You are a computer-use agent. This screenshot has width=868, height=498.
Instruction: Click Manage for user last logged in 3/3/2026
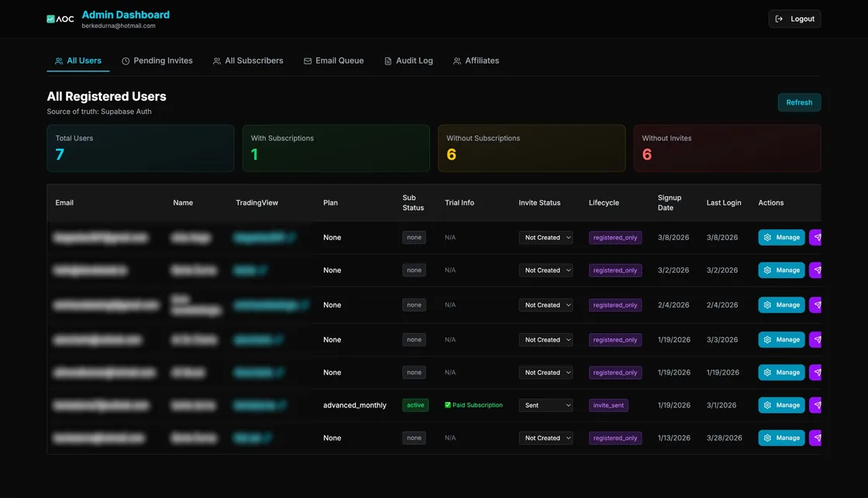coord(781,340)
